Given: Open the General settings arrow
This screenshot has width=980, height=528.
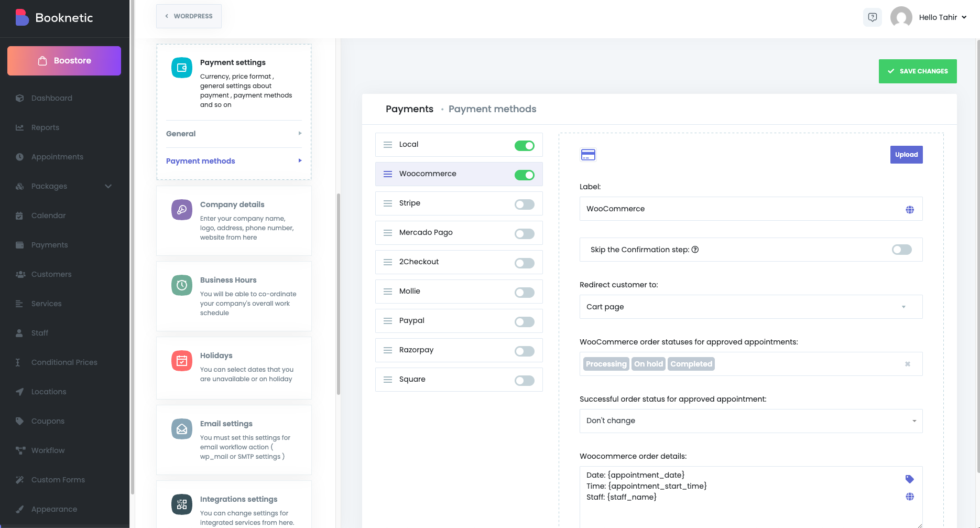Looking at the screenshot, I should pyautogui.click(x=300, y=133).
